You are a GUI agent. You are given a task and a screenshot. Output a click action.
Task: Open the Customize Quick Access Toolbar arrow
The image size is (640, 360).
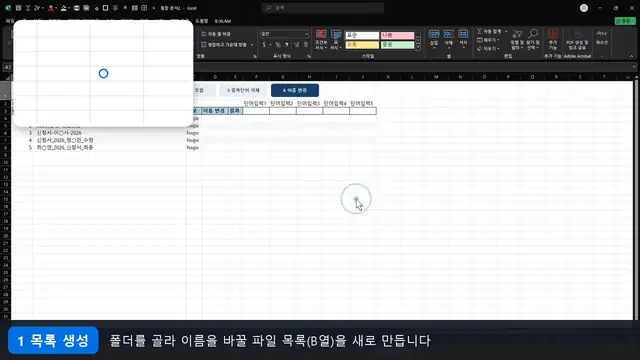pyautogui.click(x=153, y=8)
